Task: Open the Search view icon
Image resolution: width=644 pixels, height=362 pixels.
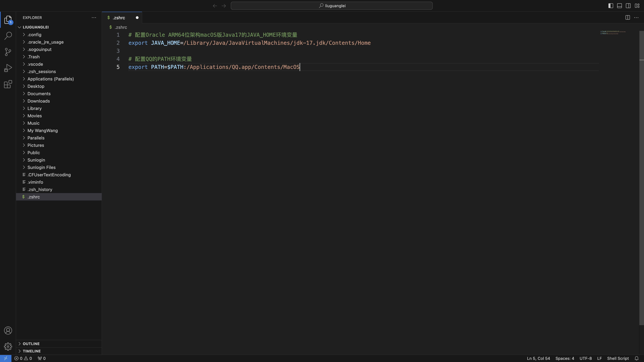Action: click(8, 36)
